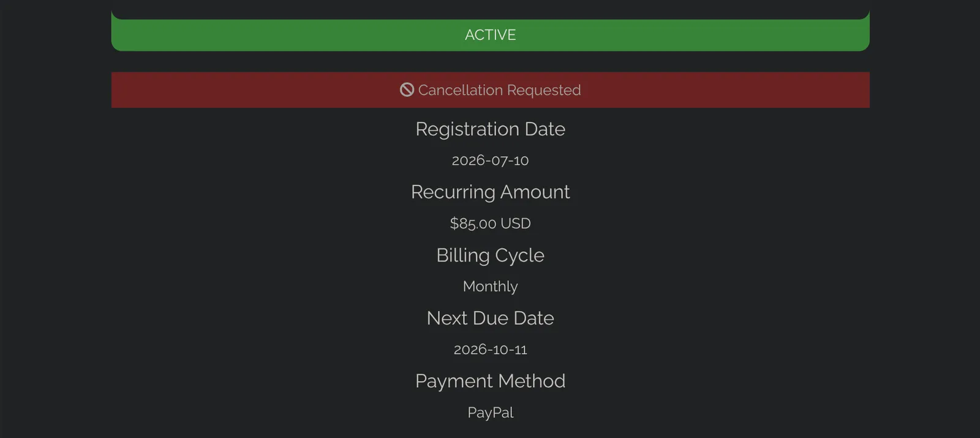
Task: Select the Payment Method heading
Action: coord(490,381)
